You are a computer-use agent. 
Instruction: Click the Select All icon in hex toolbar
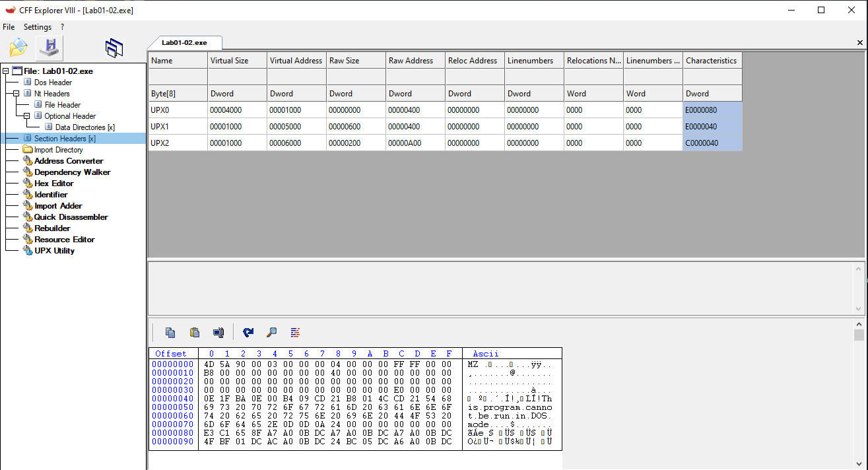click(218, 333)
